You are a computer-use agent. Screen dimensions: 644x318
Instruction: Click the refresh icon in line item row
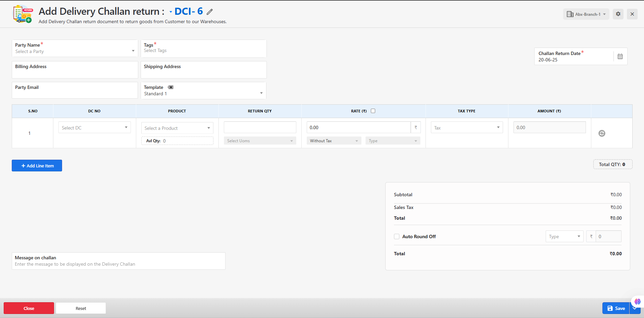coord(602,133)
